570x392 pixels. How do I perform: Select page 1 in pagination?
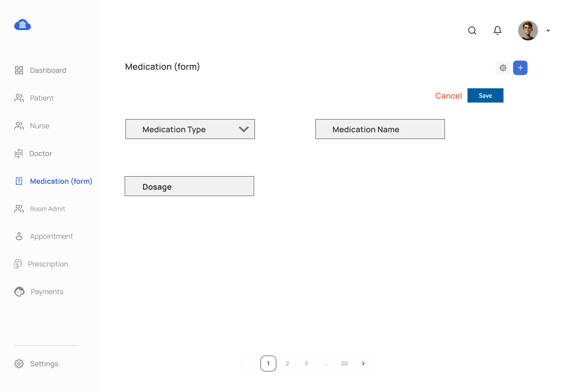pos(268,363)
